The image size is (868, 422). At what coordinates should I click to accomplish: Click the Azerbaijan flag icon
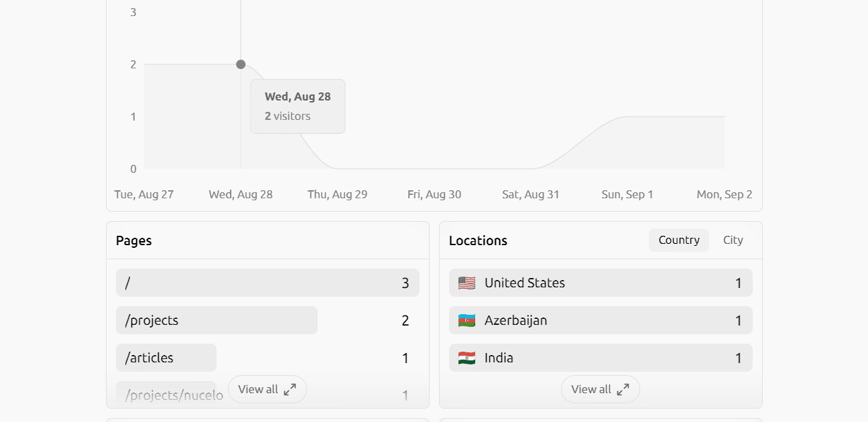point(467,320)
